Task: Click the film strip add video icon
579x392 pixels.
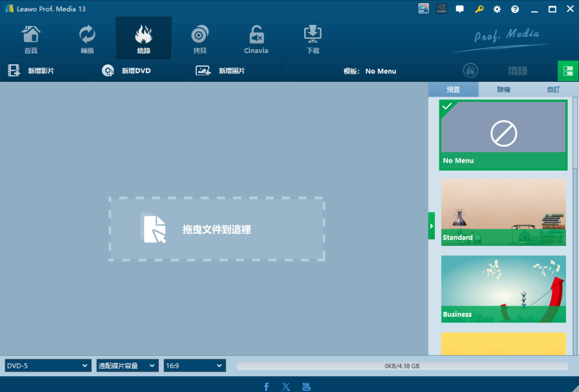Action: point(14,71)
